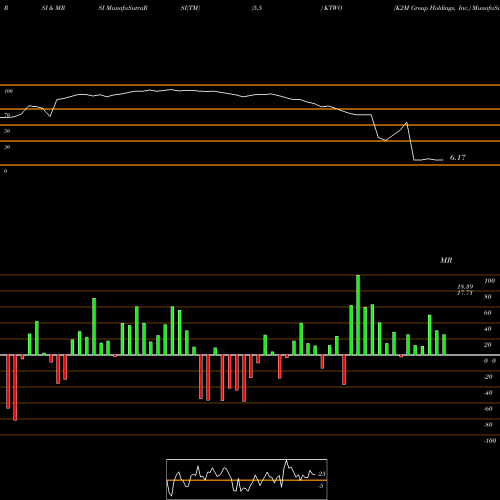Click the MR label above the bar chart
Screen dimensions: 500x500
(x=446, y=260)
